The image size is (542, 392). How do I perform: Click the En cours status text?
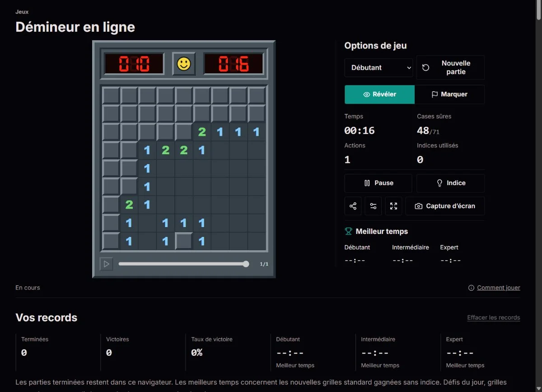click(x=28, y=288)
